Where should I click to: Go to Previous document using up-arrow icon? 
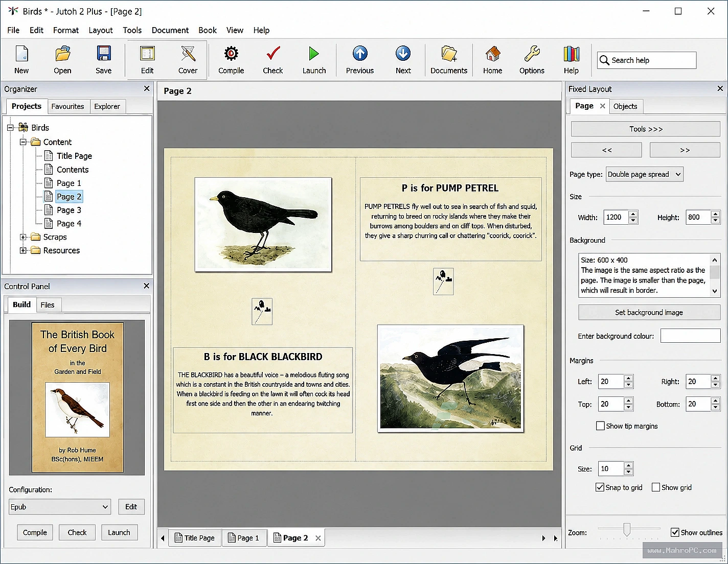pos(360,54)
